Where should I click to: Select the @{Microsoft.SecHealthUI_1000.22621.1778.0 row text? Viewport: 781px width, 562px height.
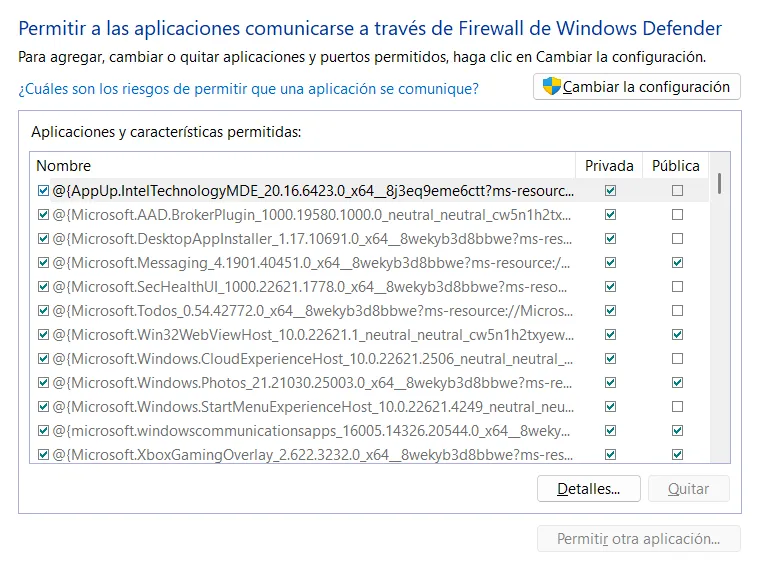click(309, 286)
